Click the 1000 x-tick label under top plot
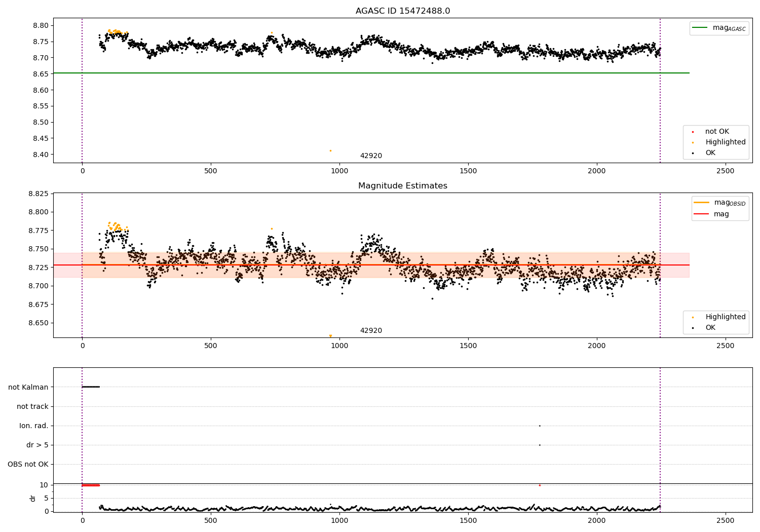 339,171
